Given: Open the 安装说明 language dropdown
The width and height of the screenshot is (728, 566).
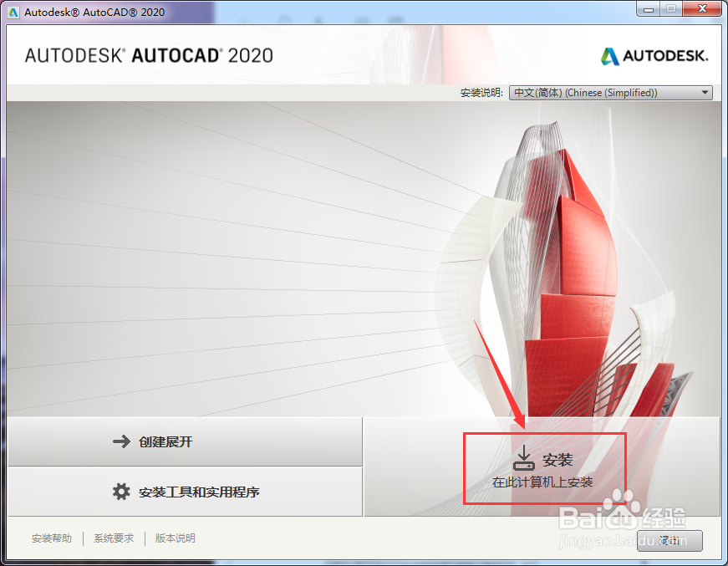Looking at the screenshot, I should (x=610, y=93).
